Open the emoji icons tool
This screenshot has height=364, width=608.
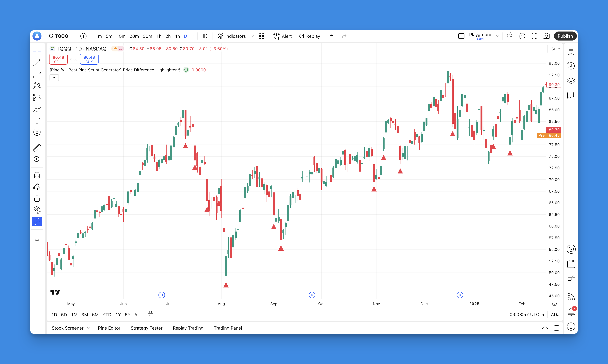coord(37,132)
